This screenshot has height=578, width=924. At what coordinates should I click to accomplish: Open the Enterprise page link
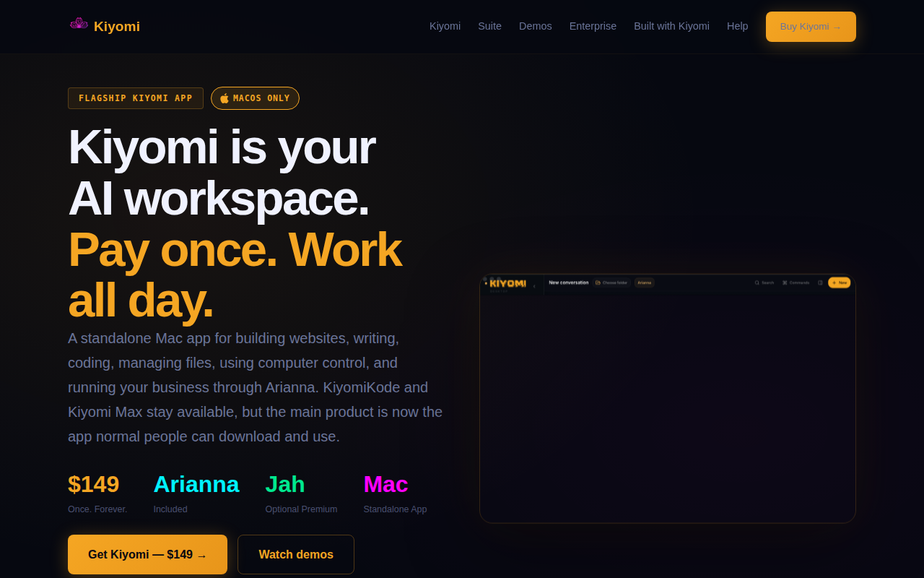[593, 26]
